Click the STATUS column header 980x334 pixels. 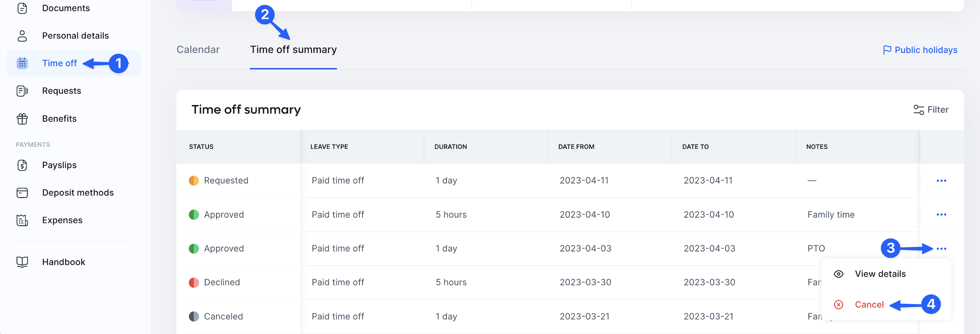[201, 147]
